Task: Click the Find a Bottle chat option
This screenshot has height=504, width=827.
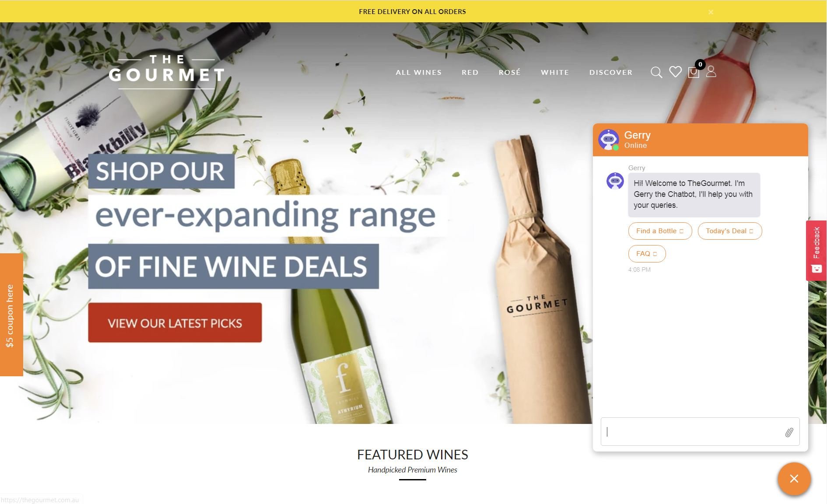Action: [660, 231]
